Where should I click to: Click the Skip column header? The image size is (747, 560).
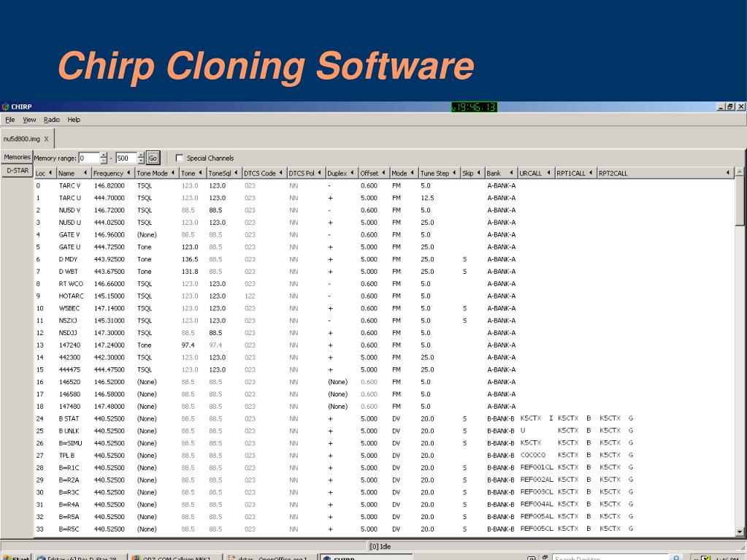click(472, 173)
